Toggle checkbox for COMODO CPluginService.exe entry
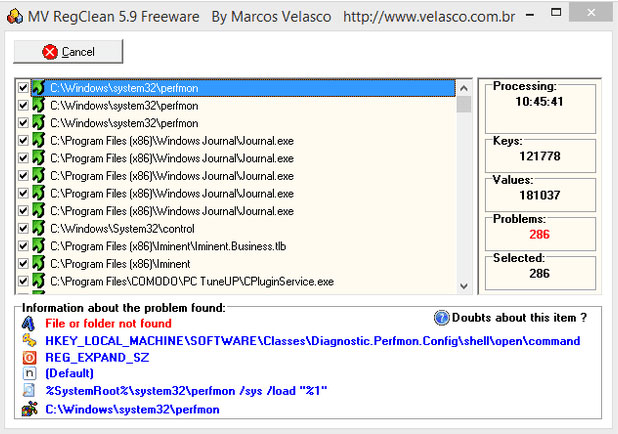 23,281
